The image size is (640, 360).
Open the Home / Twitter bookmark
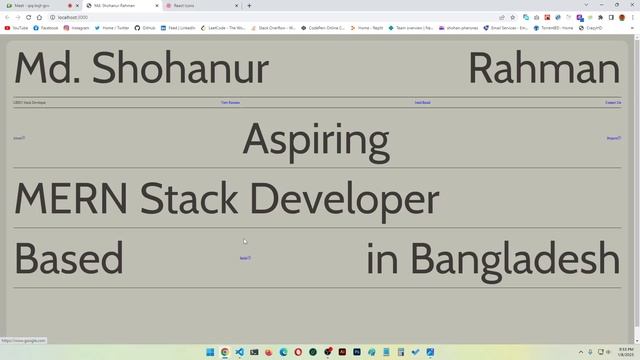[112, 28]
